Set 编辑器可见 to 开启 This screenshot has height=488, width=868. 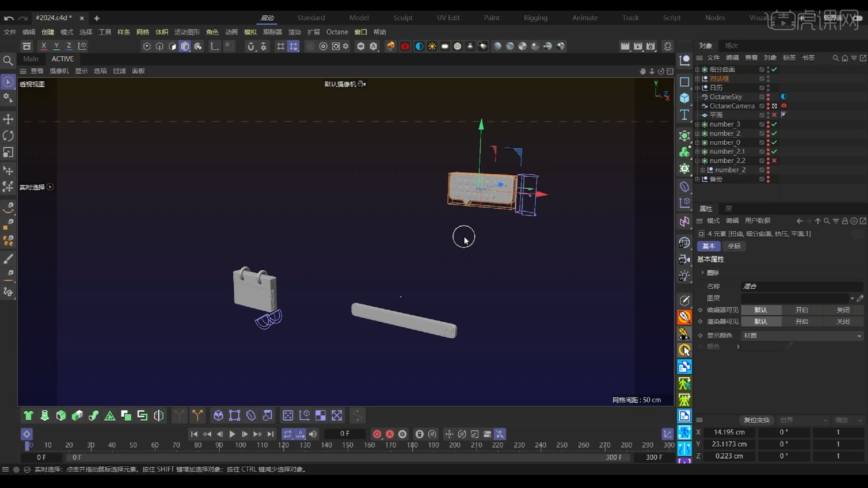tap(802, 310)
